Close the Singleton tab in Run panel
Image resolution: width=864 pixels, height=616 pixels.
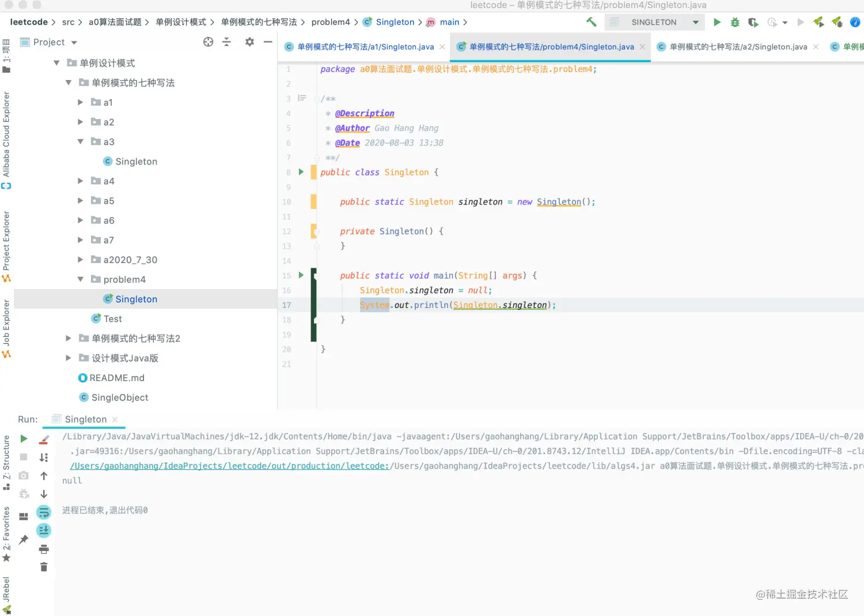pos(115,419)
